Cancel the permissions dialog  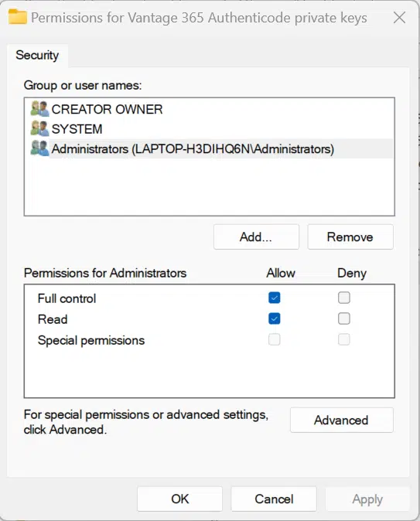click(274, 499)
